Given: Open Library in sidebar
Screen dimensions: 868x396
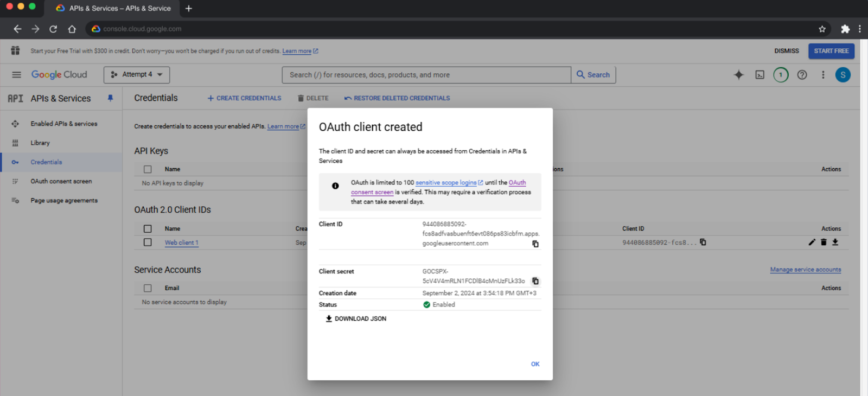Looking at the screenshot, I should 40,143.
